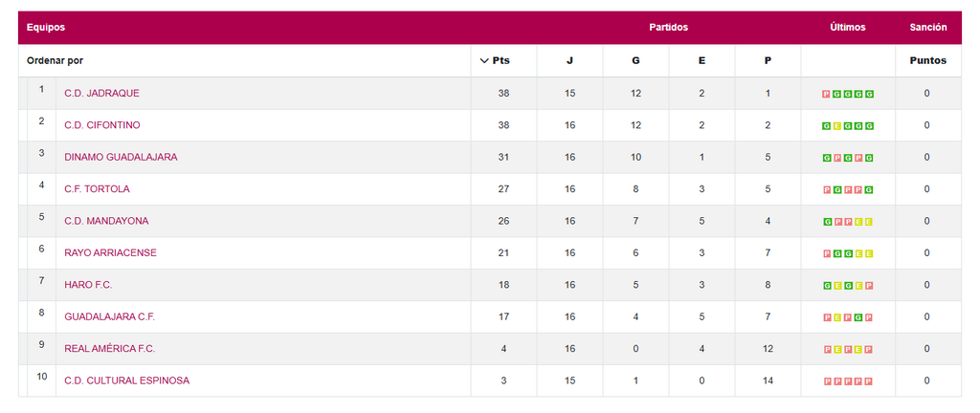Click the red P badge in HARO F.C.'s row
The width and height of the screenshot is (980, 413).
pos(869,285)
